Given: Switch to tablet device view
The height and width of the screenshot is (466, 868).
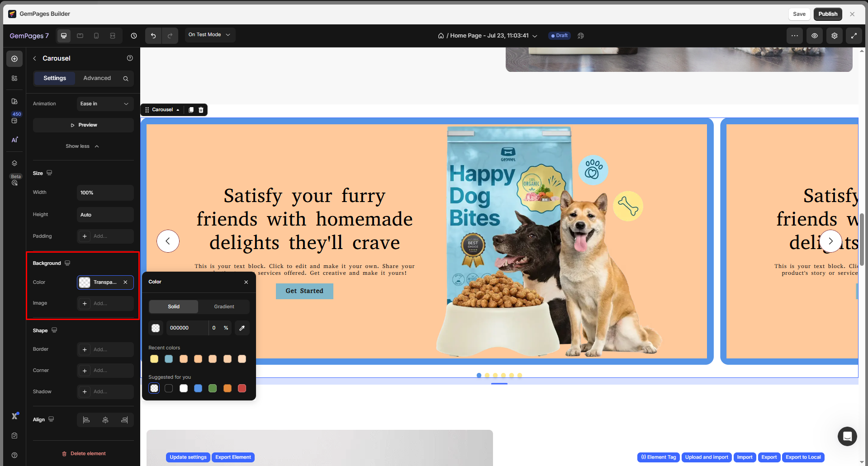Looking at the screenshot, I should 80,36.
